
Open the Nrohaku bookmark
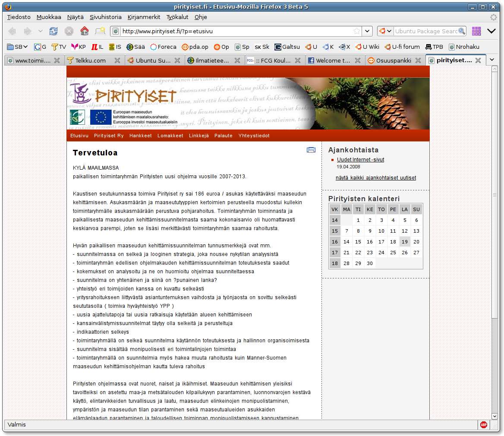point(464,47)
